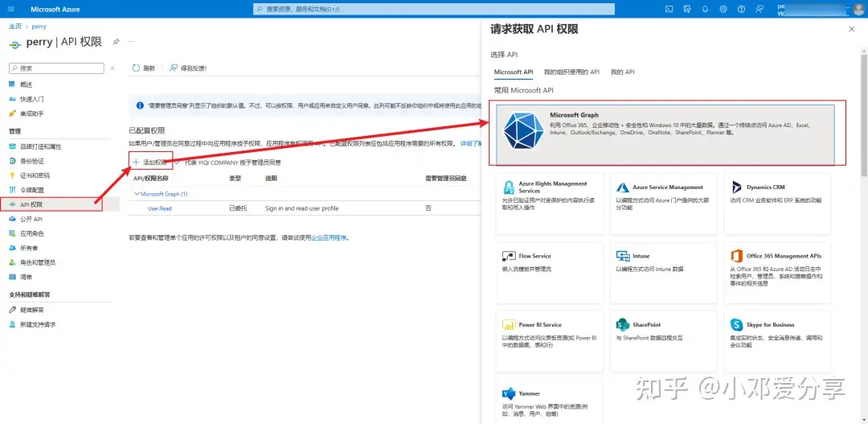
Task: Open the feedback icon in top bar
Action: [x=759, y=9]
